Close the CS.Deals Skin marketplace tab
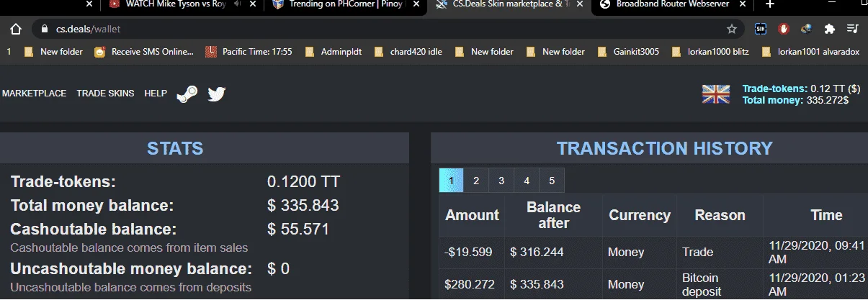This screenshot has height=300, width=868. pyautogui.click(x=579, y=4)
